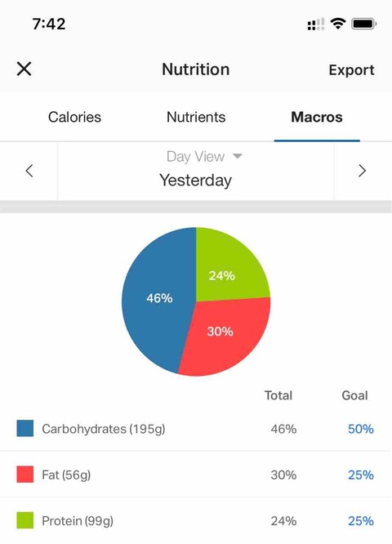Screen dimensions: 392x544
Task: Tap the Export button
Action: [x=351, y=70]
